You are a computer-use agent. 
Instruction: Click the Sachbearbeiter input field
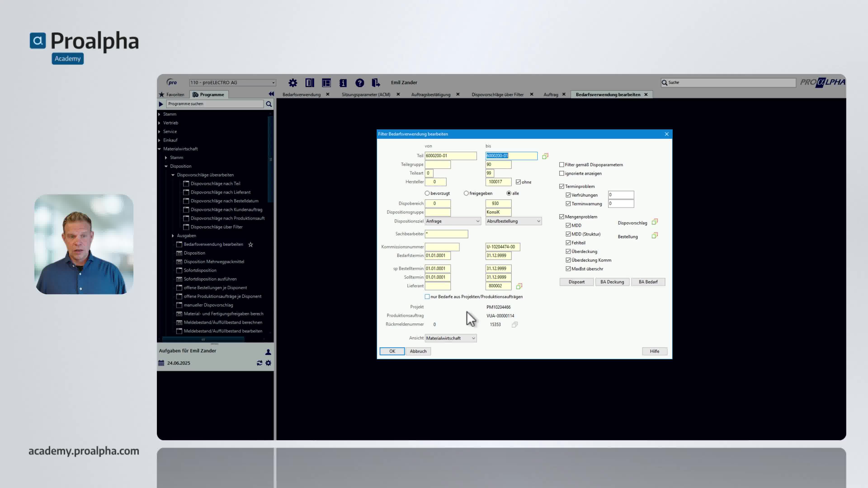pos(446,234)
